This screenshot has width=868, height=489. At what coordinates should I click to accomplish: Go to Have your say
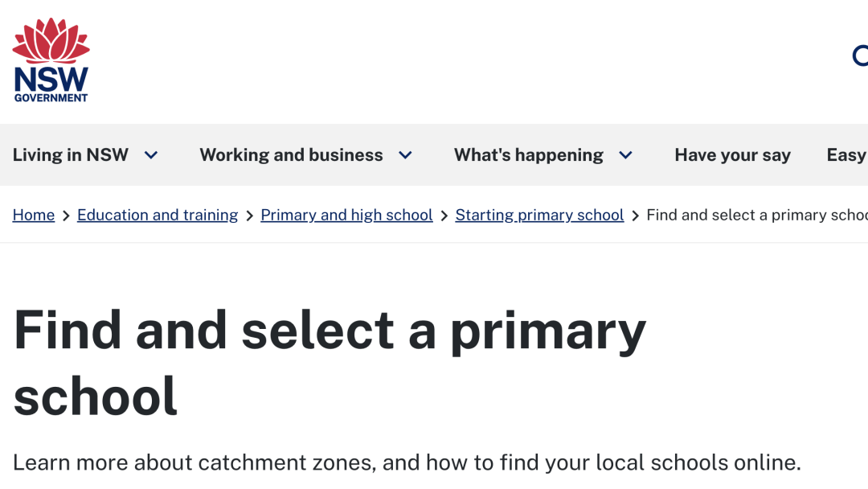(x=732, y=155)
